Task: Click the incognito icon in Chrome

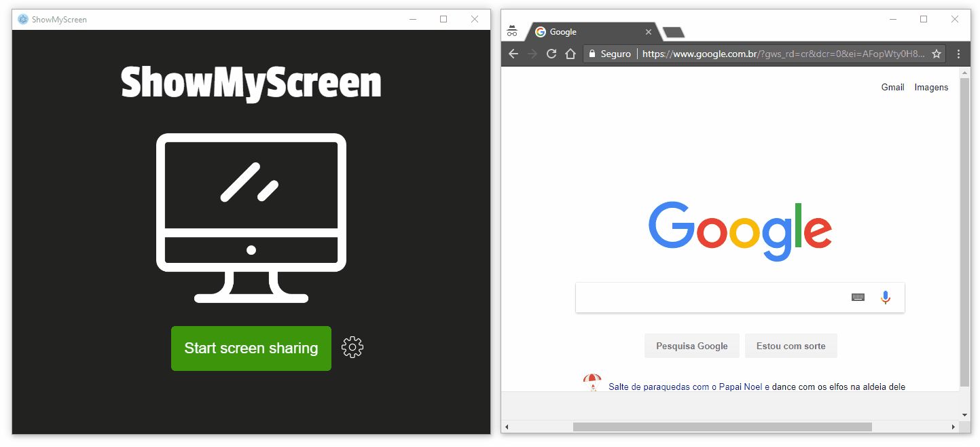Action: [x=512, y=31]
